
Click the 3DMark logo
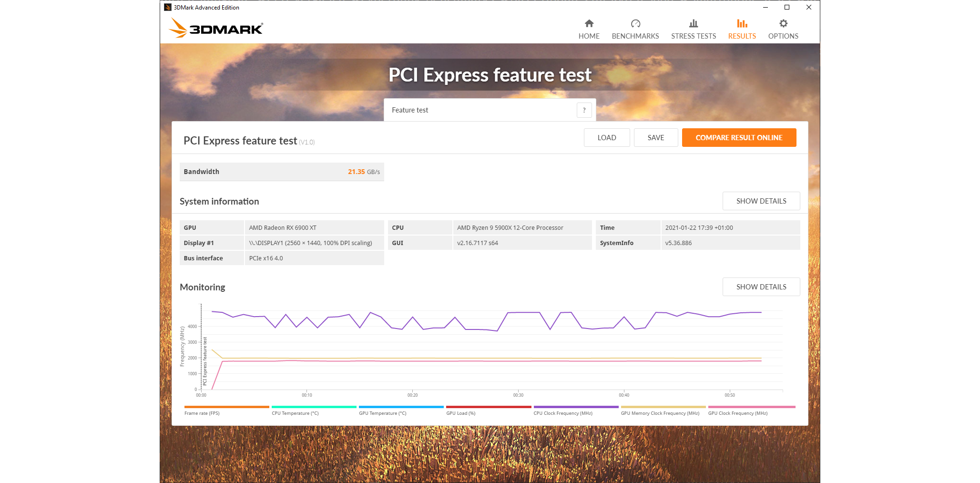[215, 28]
